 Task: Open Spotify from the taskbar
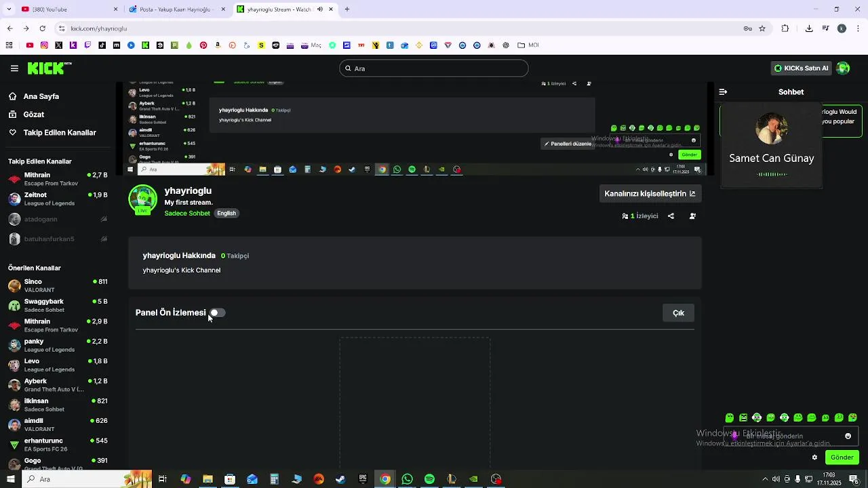(429, 479)
